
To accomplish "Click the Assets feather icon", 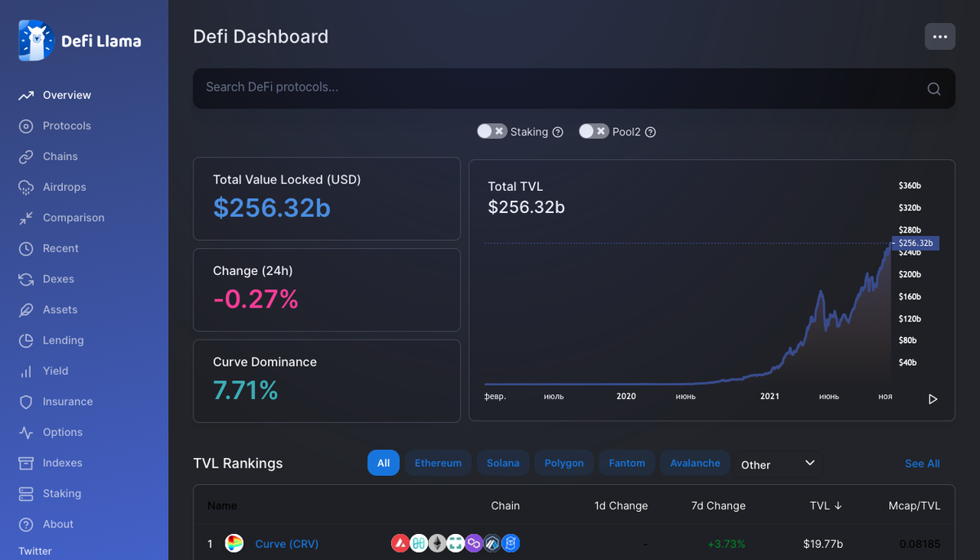I will coord(26,309).
